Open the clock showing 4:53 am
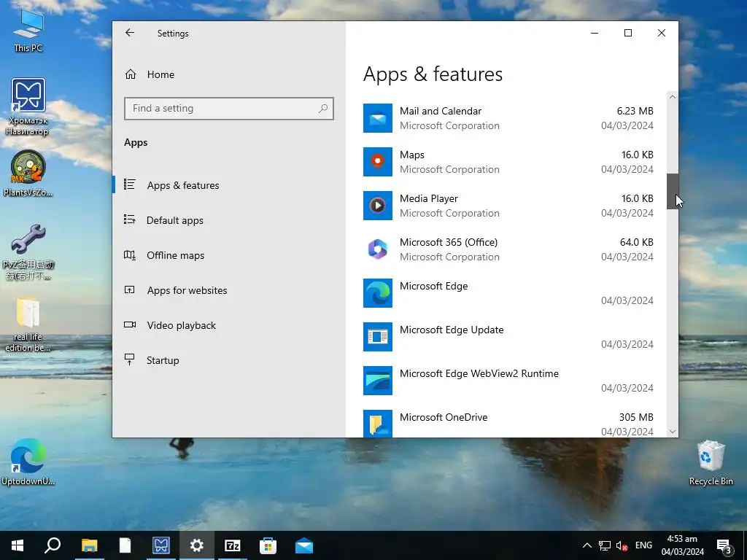Viewport: 747px width, 560px height. (x=682, y=545)
